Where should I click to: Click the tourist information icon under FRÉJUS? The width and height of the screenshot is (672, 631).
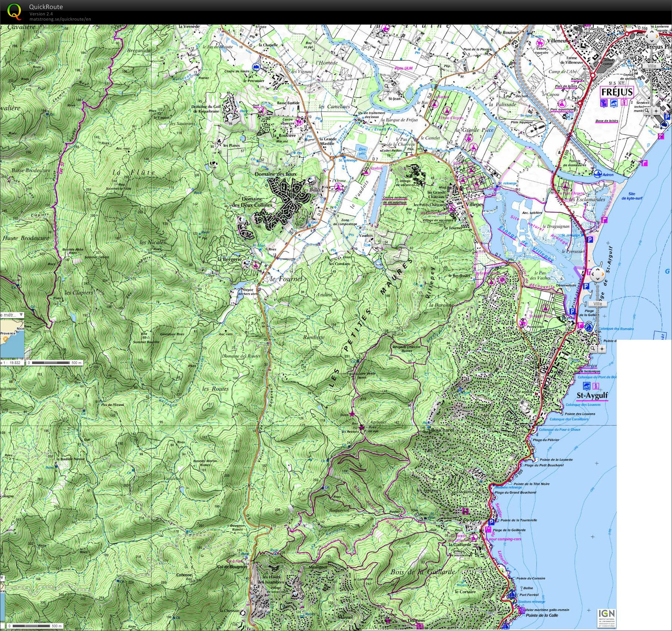624,103
